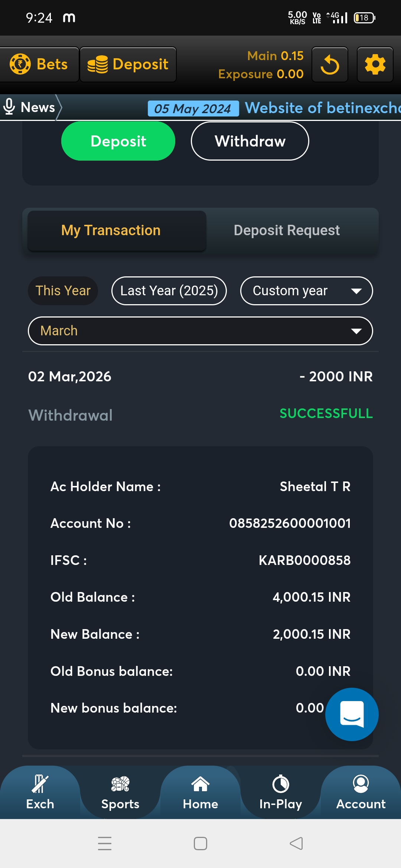Image resolution: width=401 pixels, height=868 pixels.
Task: Open Bets from the top bar
Action: [39, 65]
